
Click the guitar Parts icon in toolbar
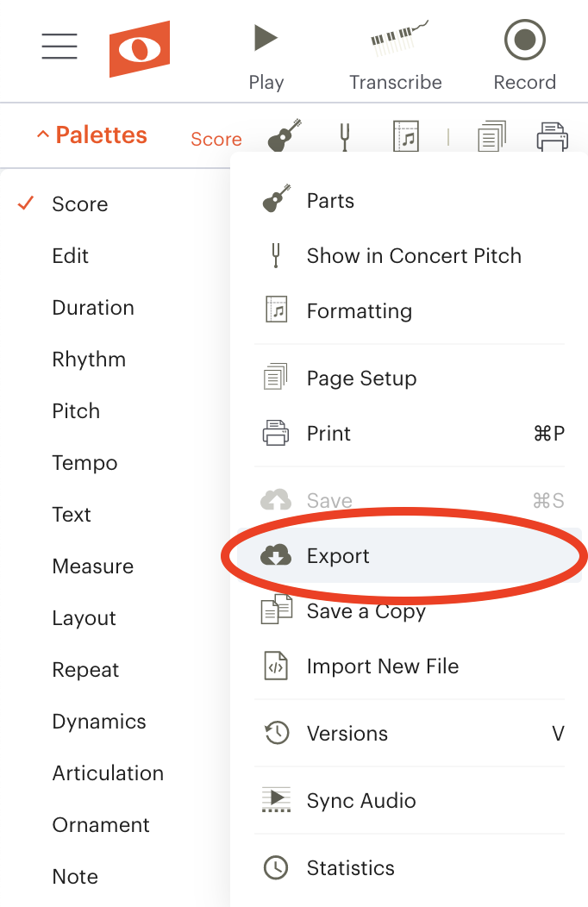pos(285,135)
